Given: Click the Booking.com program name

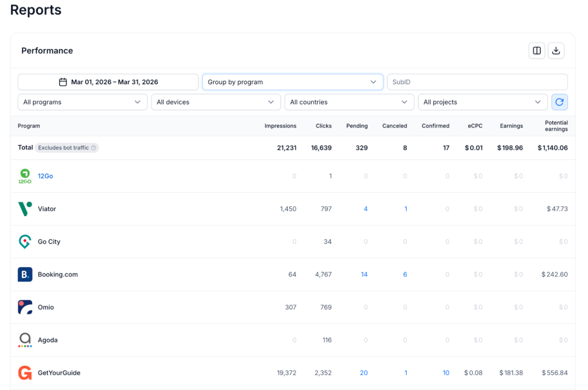Looking at the screenshot, I should 58,274.
